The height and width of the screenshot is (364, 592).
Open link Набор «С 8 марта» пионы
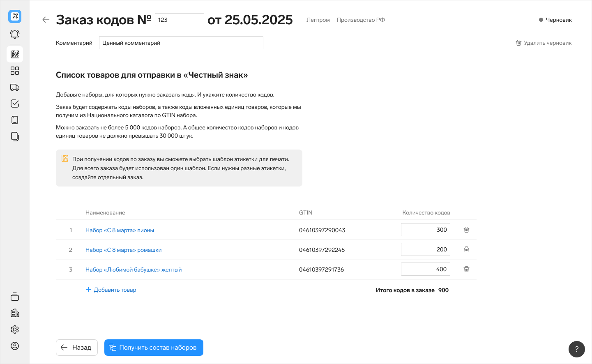coord(120,230)
